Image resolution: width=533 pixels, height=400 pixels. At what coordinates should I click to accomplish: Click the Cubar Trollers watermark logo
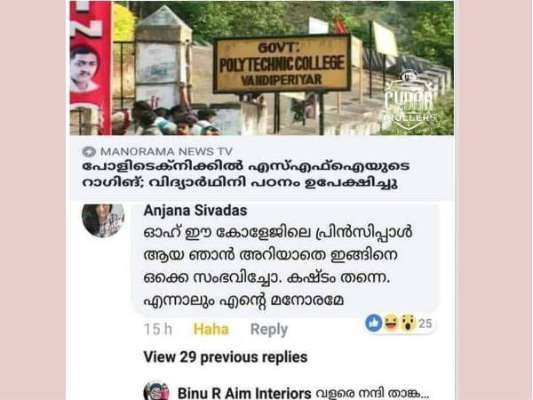click(410, 102)
